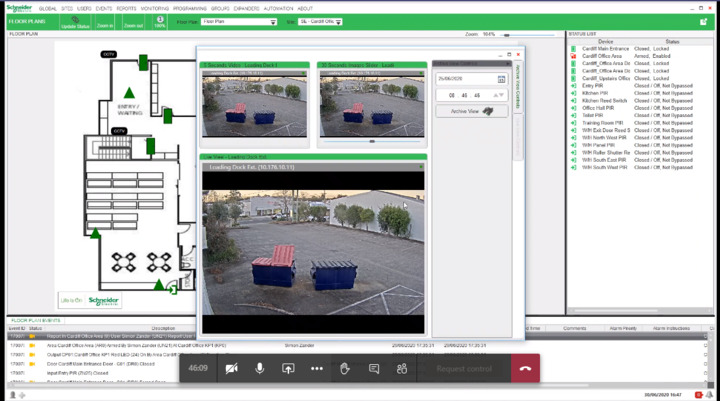The width and height of the screenshot is (720, 401).
Task: Click the Update Status toolbar icon
Action: [74, 21]
